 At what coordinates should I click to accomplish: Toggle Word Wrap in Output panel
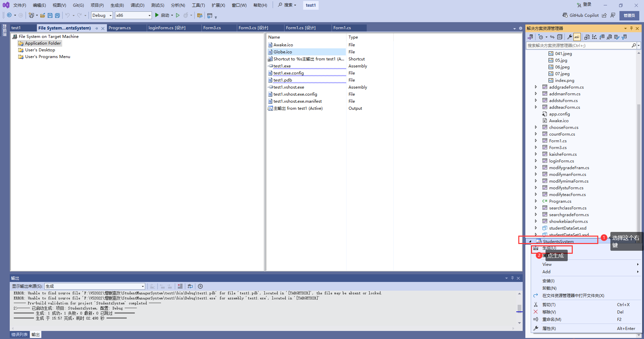(190, 286)
